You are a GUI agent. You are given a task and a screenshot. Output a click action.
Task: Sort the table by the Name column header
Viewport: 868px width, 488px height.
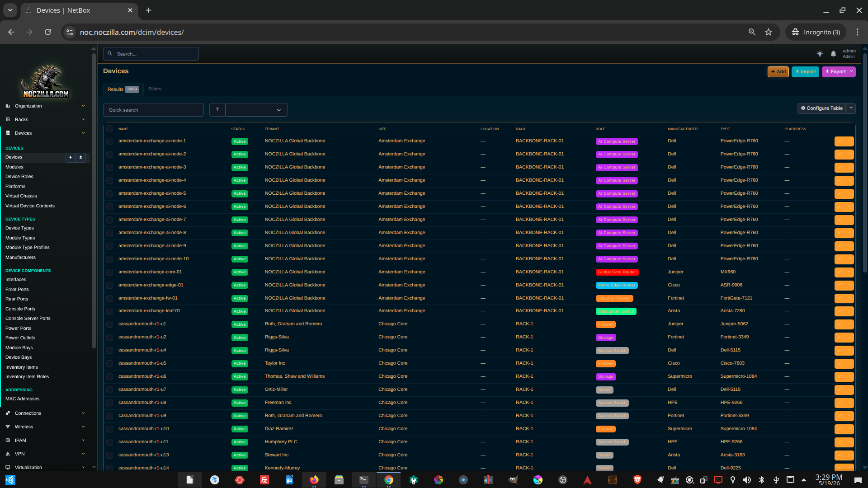pyautogui.click(x=123, y=129)
